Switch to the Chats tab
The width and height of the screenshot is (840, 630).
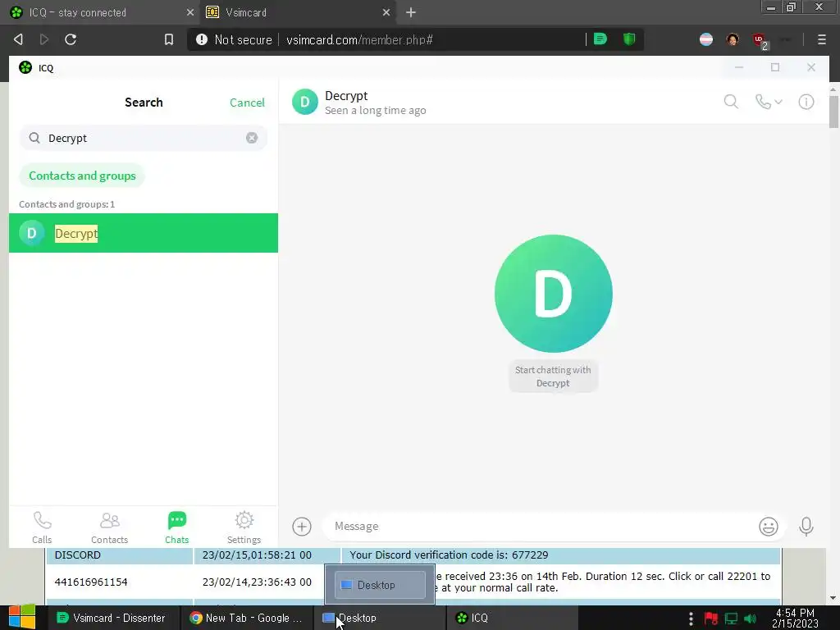pos(177,527)
